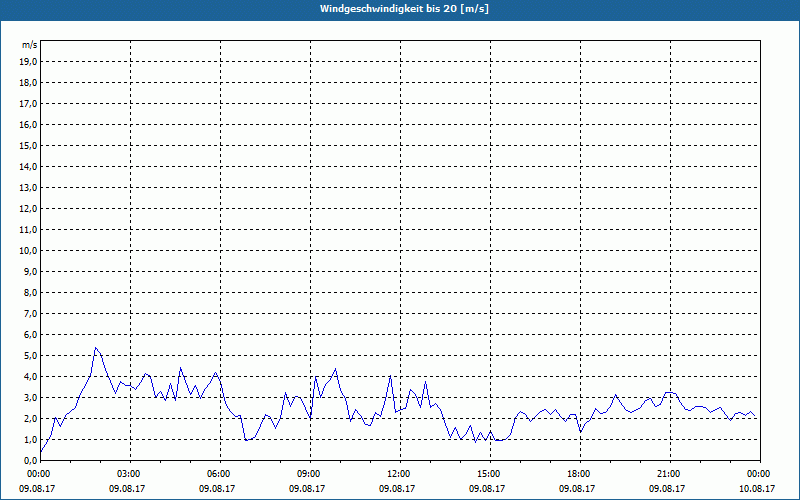Click the '6,0' y-axis label

pyautogui.click(x=30, y=335)
